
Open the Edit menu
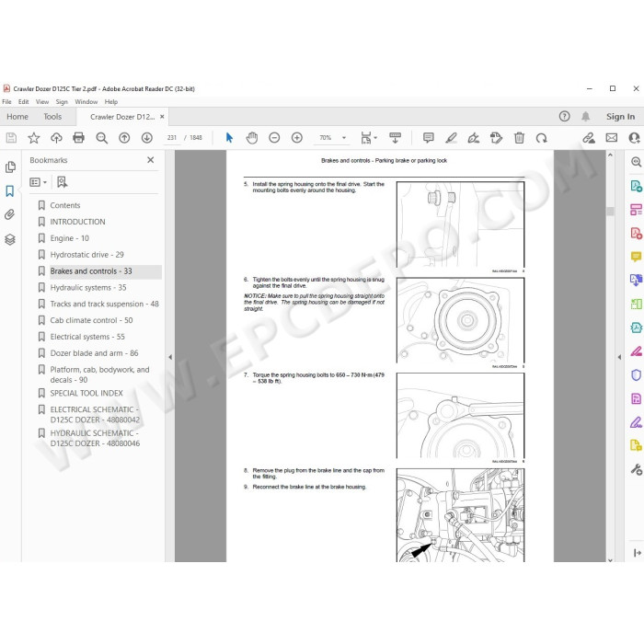coord(23,101)
